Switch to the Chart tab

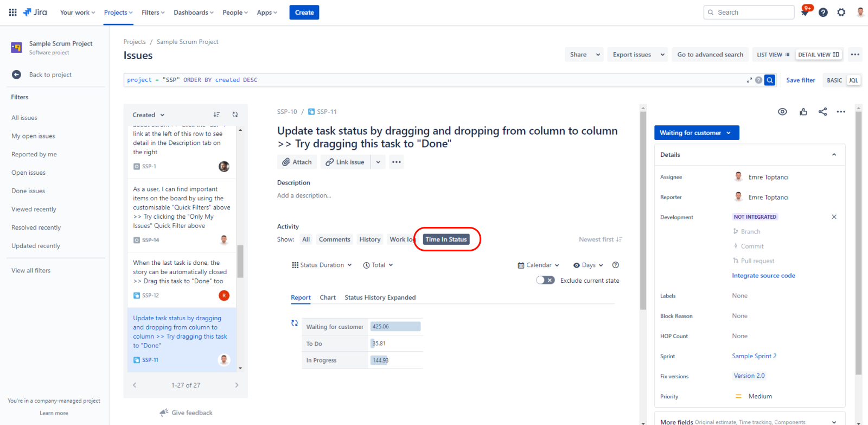tap(327, 297)
